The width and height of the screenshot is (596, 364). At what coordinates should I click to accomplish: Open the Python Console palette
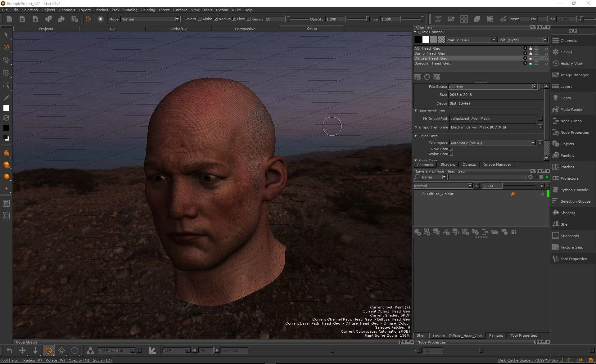574,190
